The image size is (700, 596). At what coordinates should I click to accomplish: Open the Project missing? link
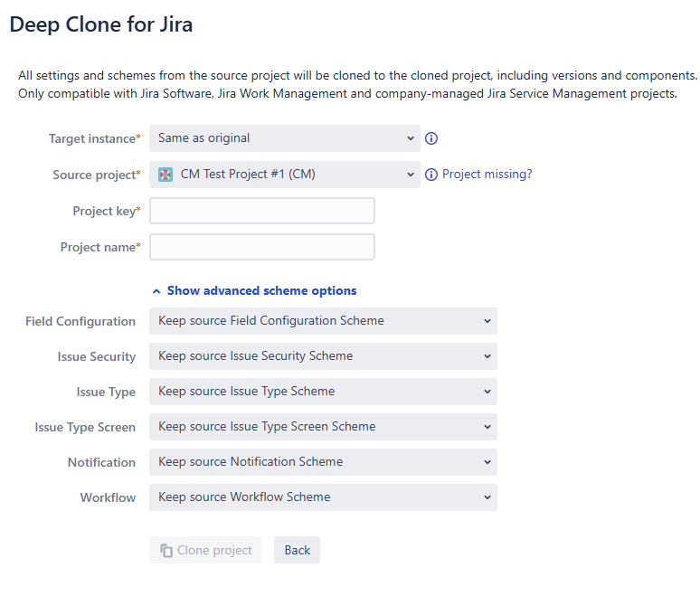pyautogui.click(x=487, y=175)
